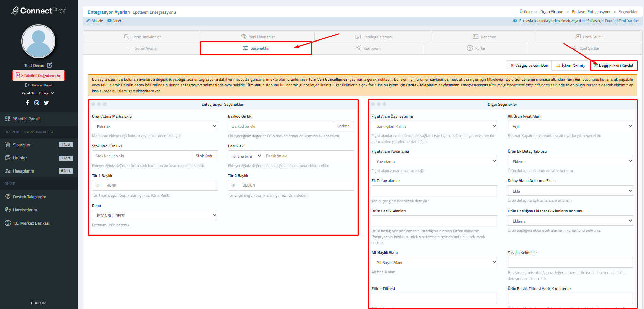Click the ConnectProf logo
This screenshot has height=309, width=644.
click(x=38, y=11)
